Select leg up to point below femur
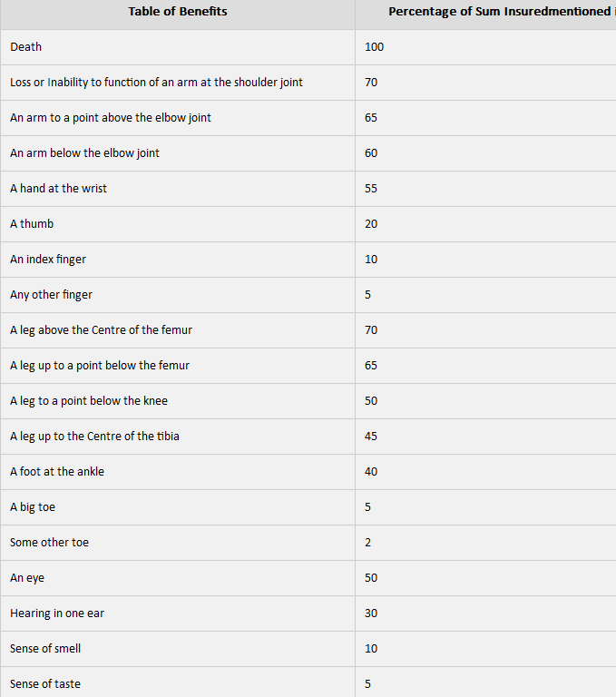 (x=100, y=366)
